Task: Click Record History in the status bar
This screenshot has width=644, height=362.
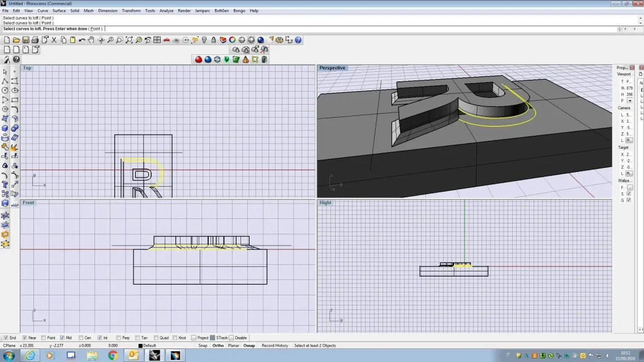Action: [275, 346]
